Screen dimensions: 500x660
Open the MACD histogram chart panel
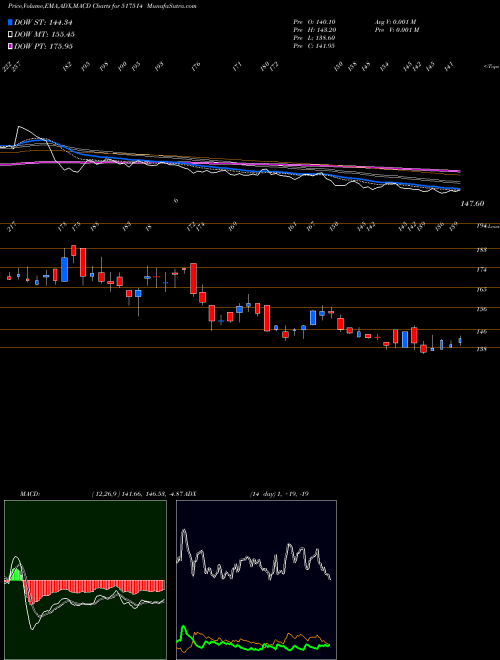click(x=85, y=580)
